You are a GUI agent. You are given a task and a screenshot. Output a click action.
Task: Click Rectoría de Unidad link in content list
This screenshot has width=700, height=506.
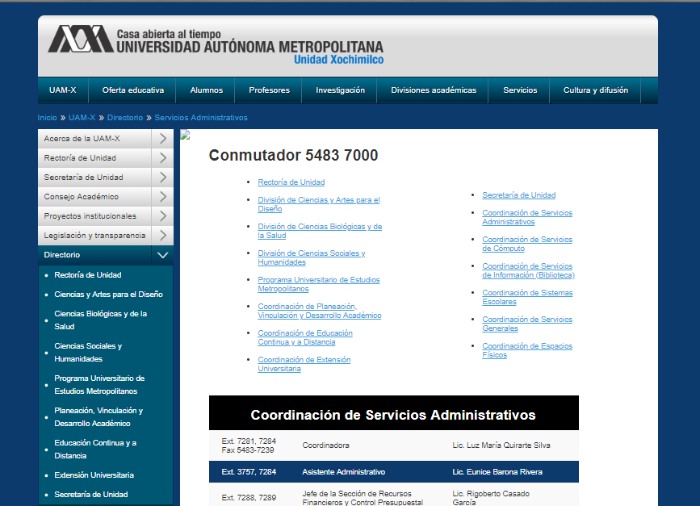pyautogui.click(x=291, y=182)
